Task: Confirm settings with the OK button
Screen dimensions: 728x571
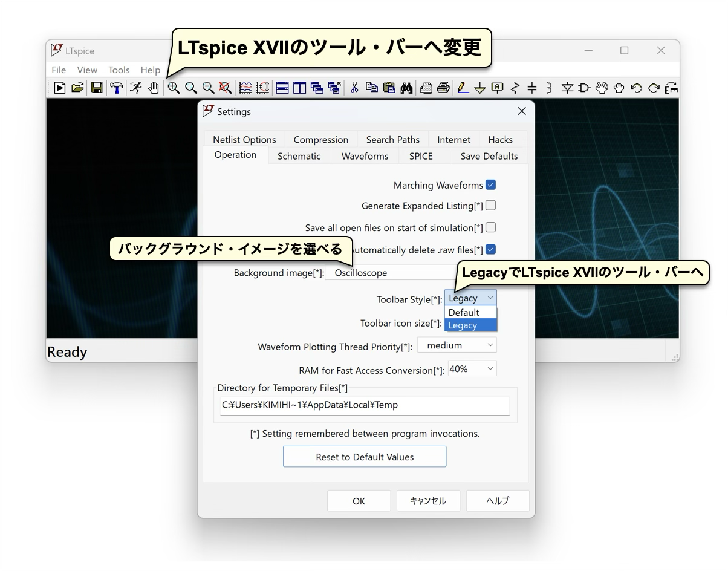Action: coord(359,501)
